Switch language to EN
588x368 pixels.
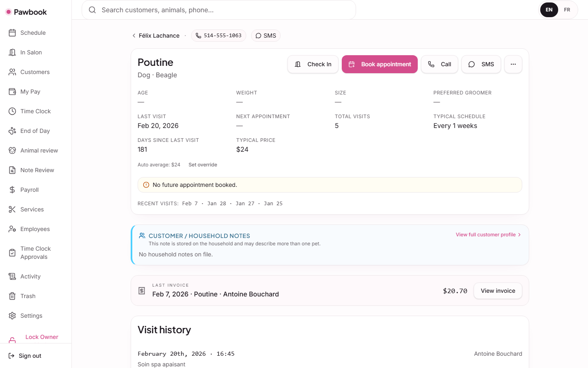[549, 10]
